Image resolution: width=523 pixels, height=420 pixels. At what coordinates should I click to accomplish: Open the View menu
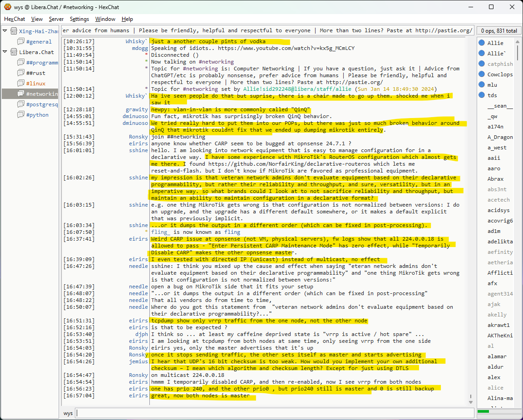(37, 19)
